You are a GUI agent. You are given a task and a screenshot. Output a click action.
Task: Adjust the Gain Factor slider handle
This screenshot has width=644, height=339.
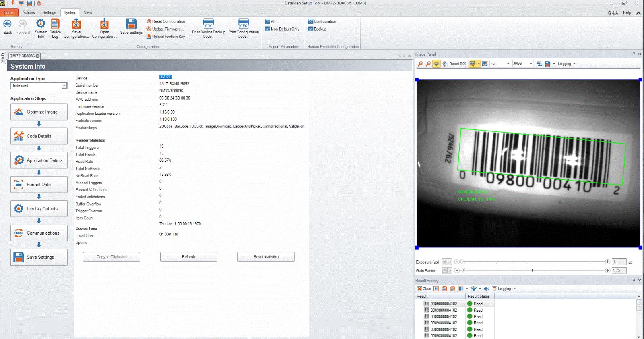[463, 270]
